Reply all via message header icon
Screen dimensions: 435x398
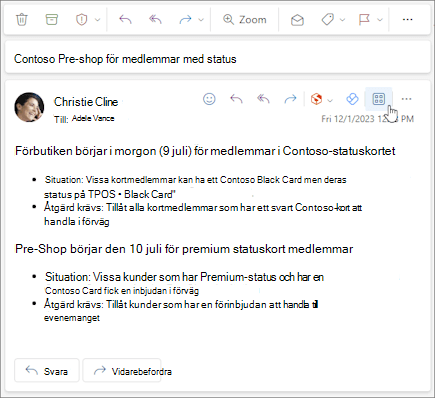coord(263,99)
